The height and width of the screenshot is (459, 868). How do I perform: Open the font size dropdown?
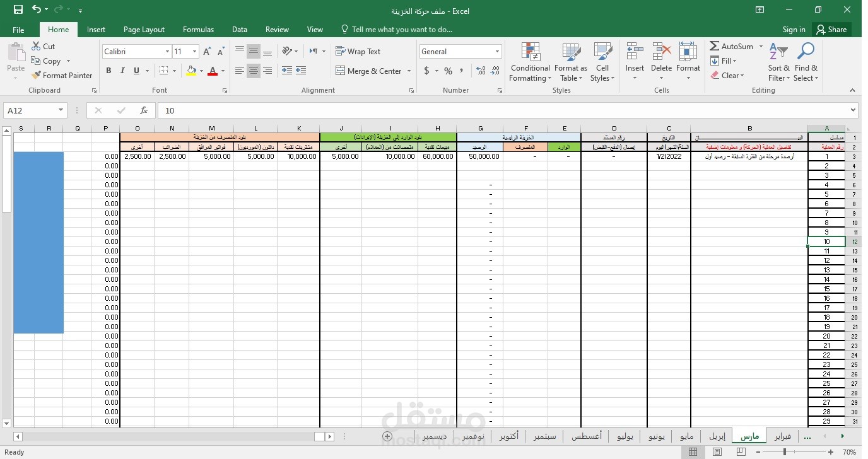coord(193,51)
